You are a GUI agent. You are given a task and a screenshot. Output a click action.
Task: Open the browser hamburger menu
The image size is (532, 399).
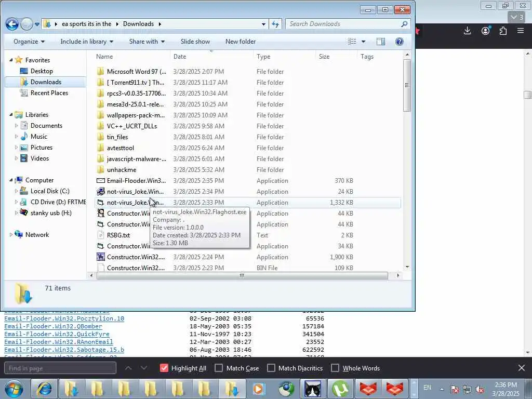(x=521, y=31)
